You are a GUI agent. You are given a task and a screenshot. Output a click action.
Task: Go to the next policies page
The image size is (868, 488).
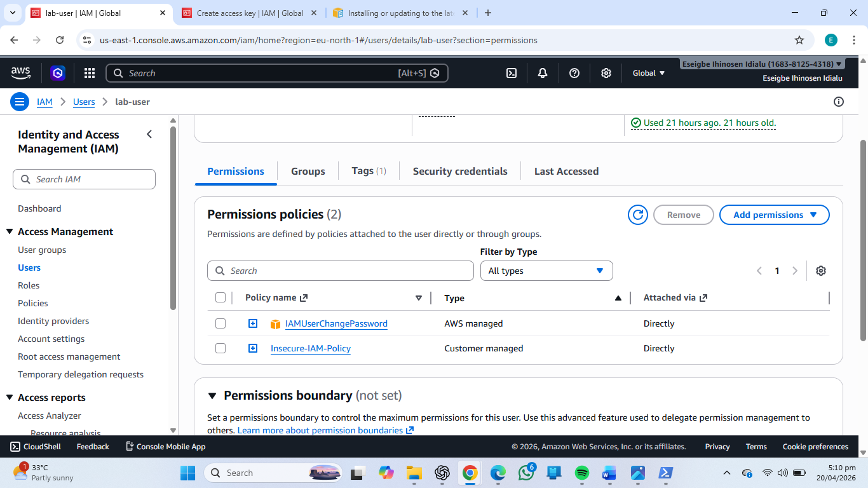[x=795, y=271]
